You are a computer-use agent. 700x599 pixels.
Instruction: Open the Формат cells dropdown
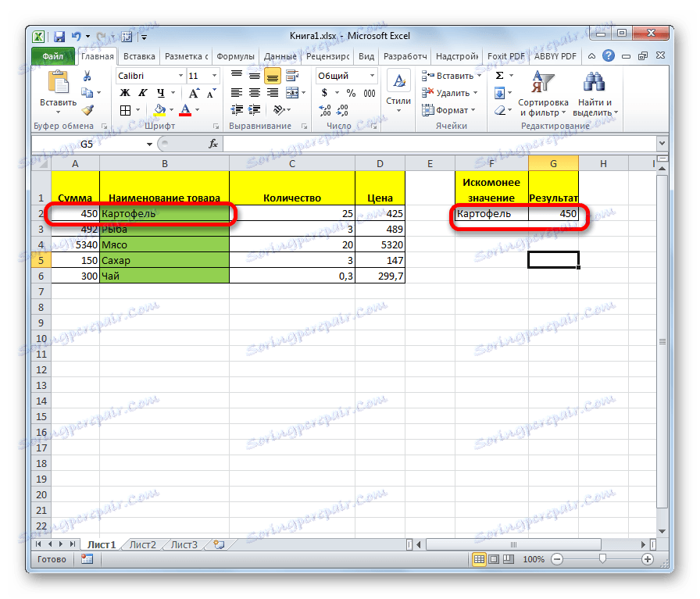point(448,110)
